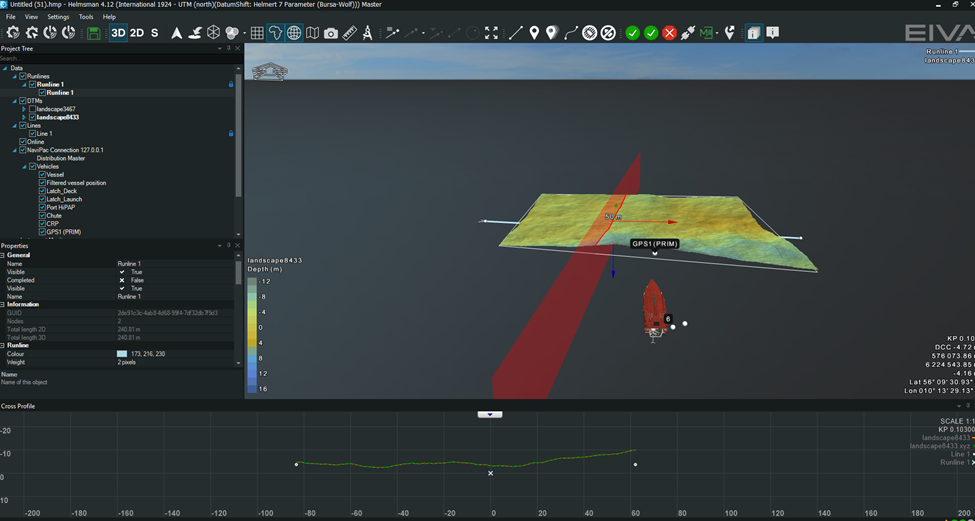
Task: Uncheck the Vessel checkbox
Action: (x=43, y=175)
